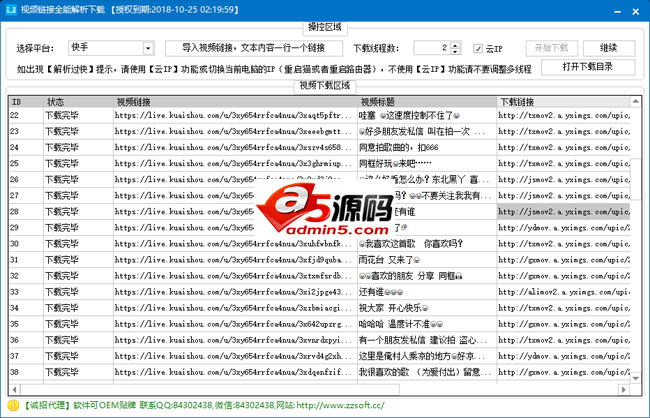The height and width of the screenshot is (418, 650).
Task: Click the video link ending 3xi2jpge43
Action: tap(233, 292)
